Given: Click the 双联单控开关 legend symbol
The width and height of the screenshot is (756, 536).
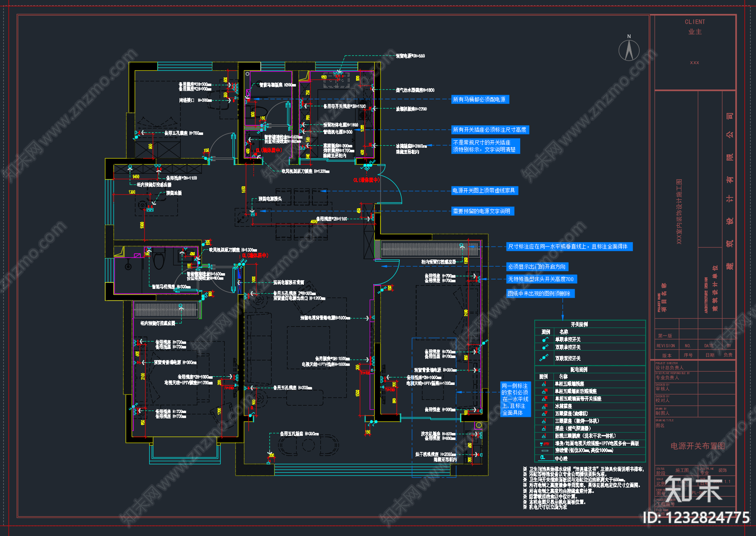Looking at the screenshot, I should 545,347.
